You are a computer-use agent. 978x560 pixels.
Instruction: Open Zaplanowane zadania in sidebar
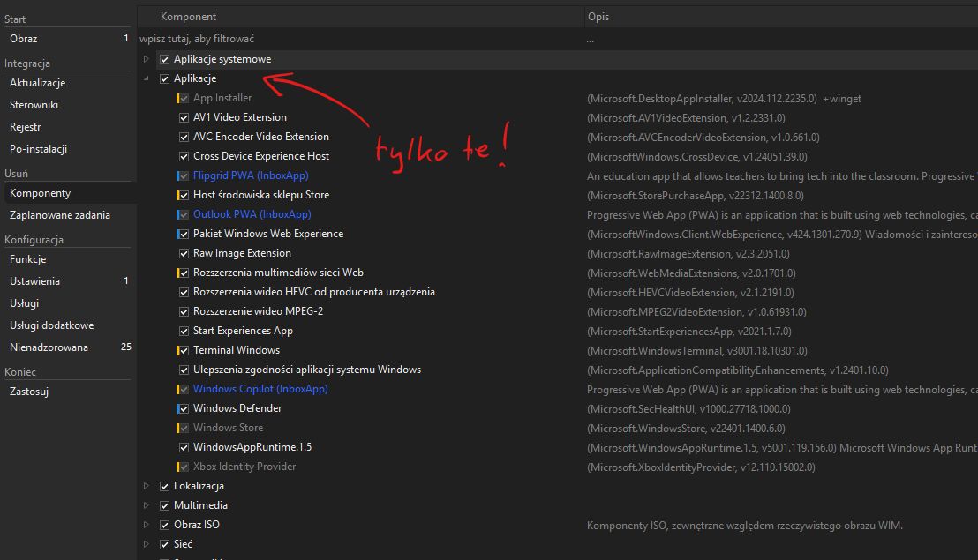(x=59, y=215)
